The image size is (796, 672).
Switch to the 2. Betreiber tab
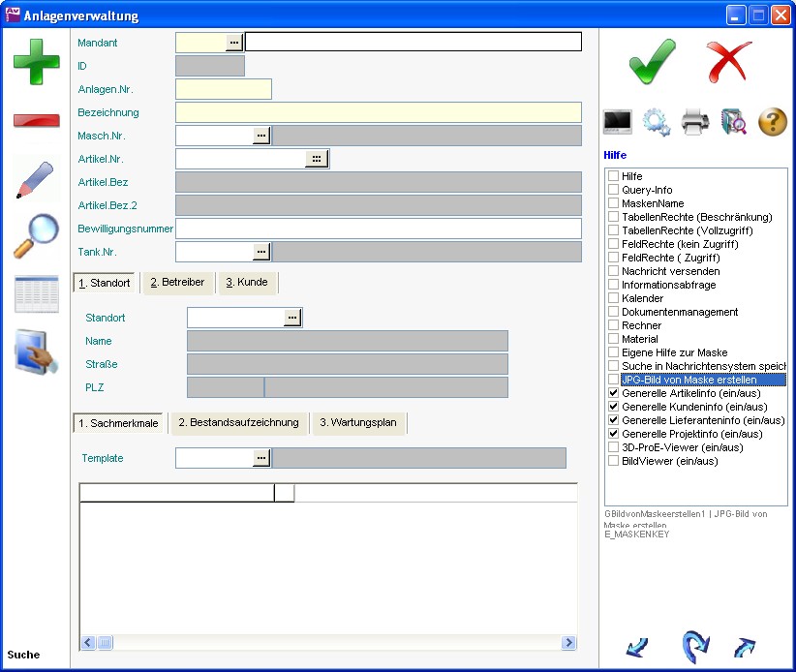click(177, 283)
